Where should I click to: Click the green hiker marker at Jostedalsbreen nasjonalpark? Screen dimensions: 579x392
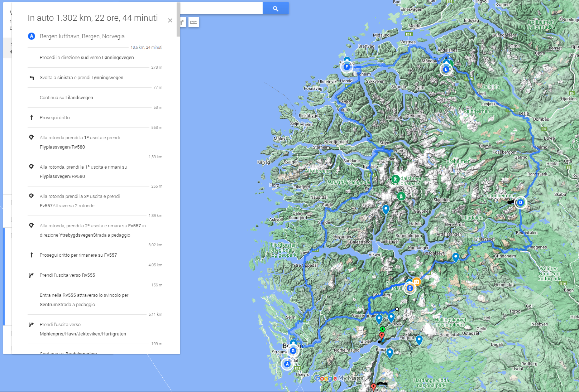coord(395,179)
